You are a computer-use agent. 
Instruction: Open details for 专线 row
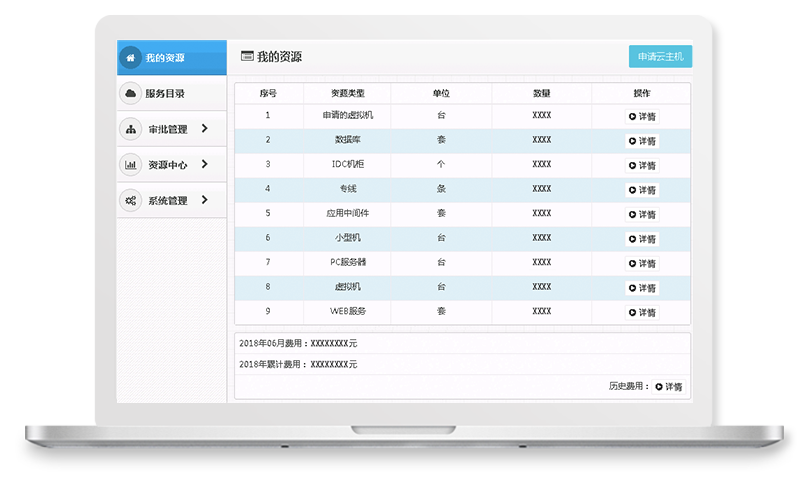642,190
